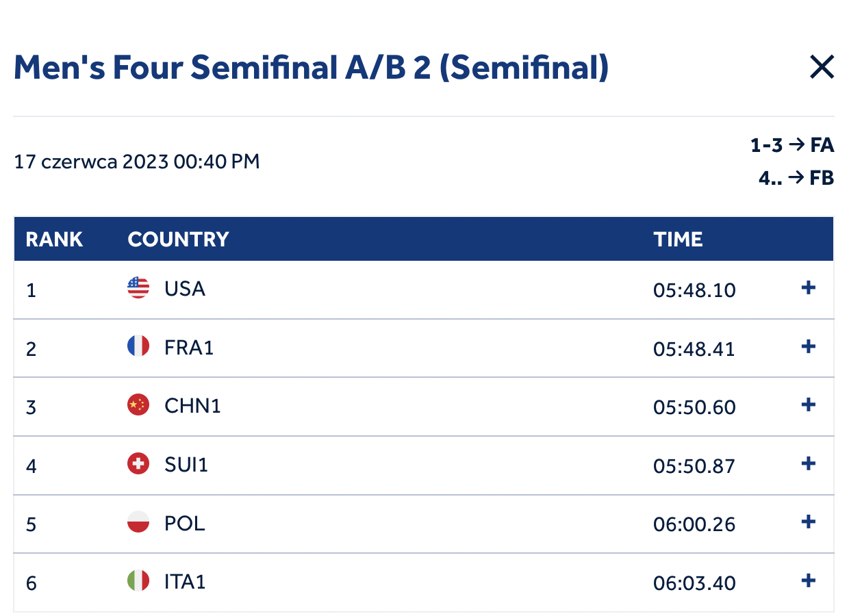Expand CHN1 row plus icon
This screenshot has height=616, width=849.
click(x=809, y=405)
